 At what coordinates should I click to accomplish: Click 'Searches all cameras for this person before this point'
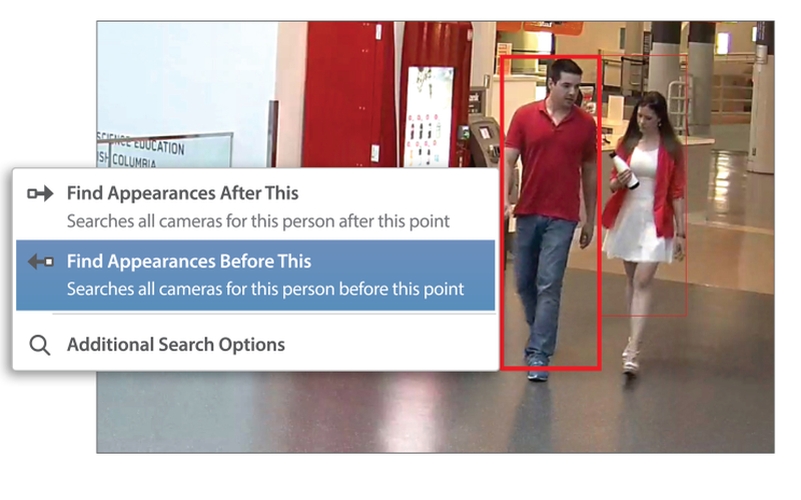point(264,290)
